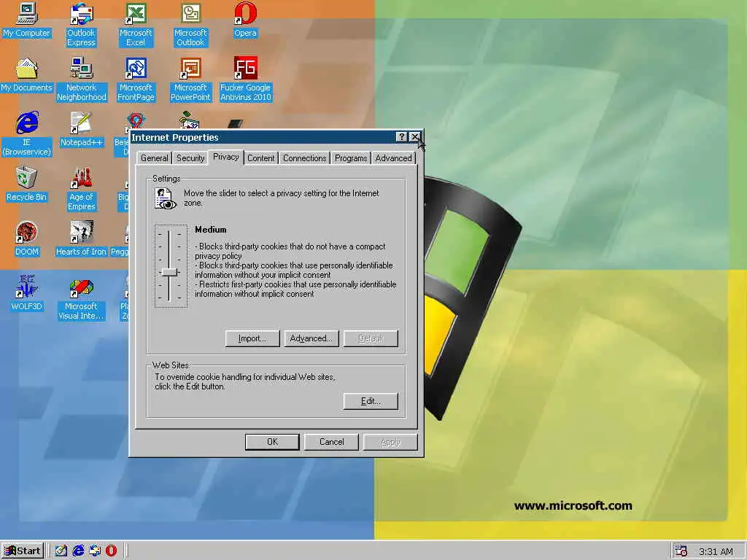Select the Hearts of Iron desktop shortcut
Screen dimensions: 747x560
pyautogui.click(x=82, y=239)
